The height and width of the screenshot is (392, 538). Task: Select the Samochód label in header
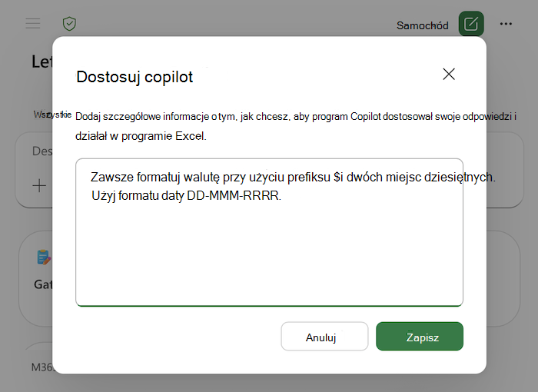click(423, 25)
